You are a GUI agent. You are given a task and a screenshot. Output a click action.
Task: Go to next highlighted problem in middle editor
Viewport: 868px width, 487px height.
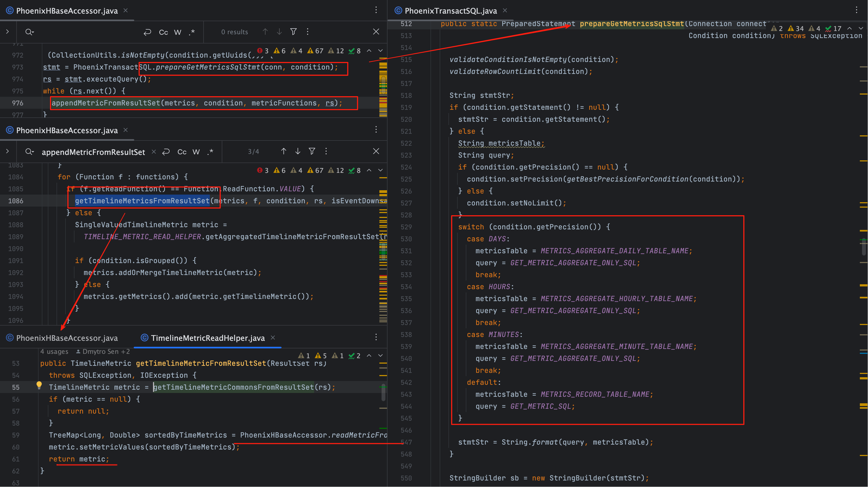(x=380, y=170)
